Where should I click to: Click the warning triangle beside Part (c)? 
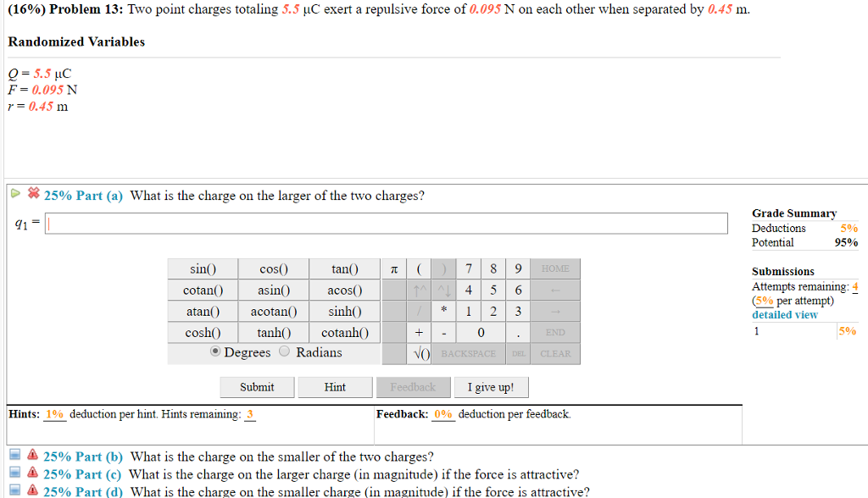pyautogui.click(x=31, y=474)
